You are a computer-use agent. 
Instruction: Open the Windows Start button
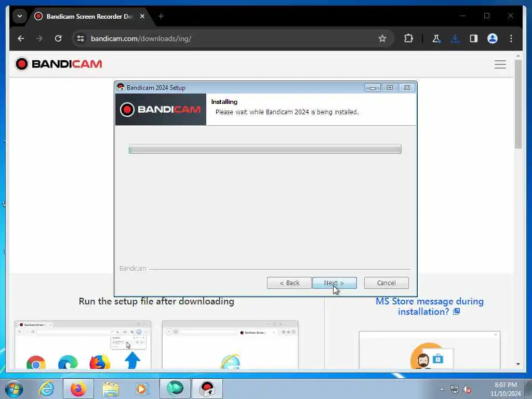[14, 389]
